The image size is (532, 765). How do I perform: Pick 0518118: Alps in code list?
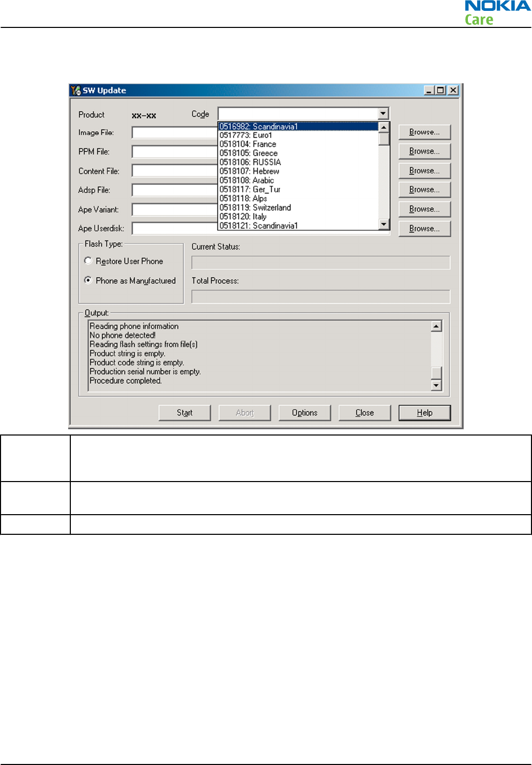pos(298,199)
